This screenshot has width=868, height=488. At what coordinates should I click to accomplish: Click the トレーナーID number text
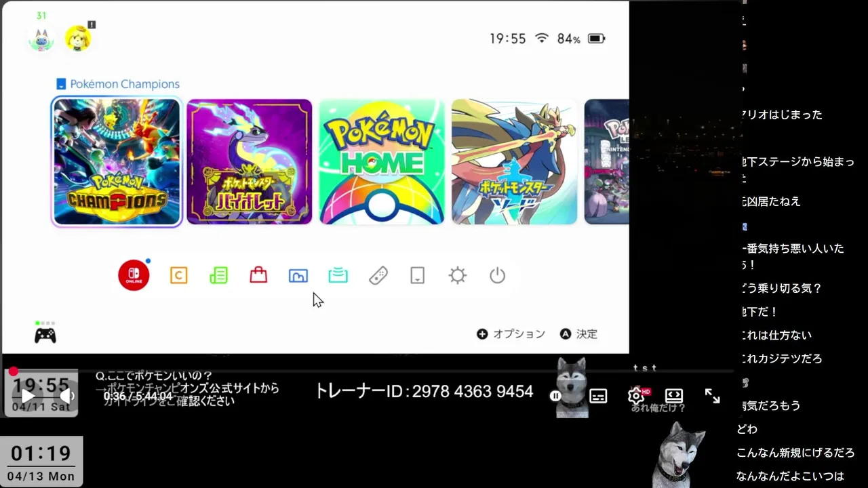(424, 392)
